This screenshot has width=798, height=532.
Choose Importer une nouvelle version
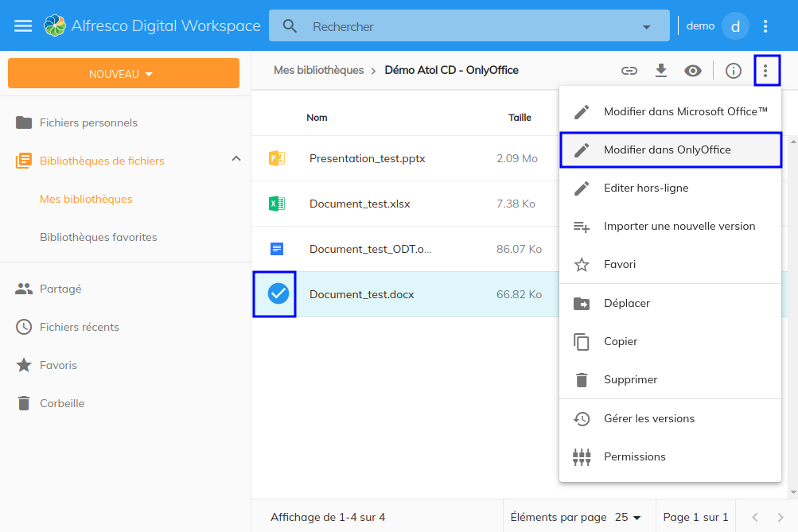670,226
